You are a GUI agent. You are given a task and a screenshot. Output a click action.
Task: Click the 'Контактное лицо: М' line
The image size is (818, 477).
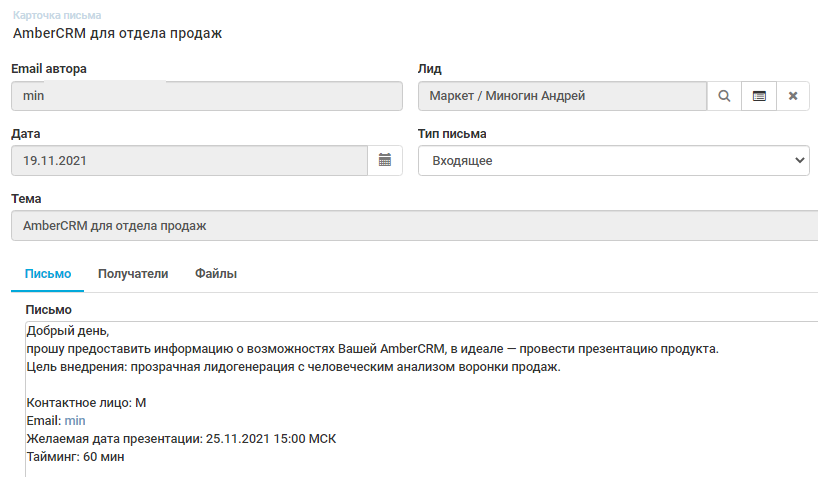point(86,403)
